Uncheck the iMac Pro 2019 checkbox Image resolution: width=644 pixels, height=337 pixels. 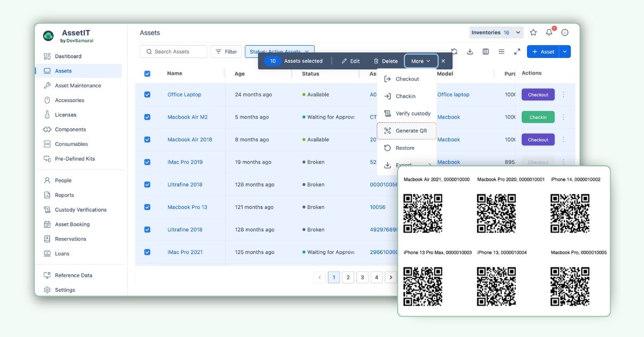[x=147, y=162]
